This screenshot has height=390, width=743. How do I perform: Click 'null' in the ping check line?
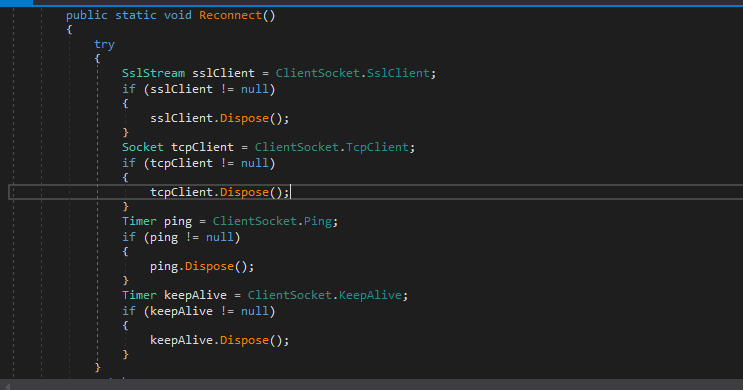(x=220, y=237)
